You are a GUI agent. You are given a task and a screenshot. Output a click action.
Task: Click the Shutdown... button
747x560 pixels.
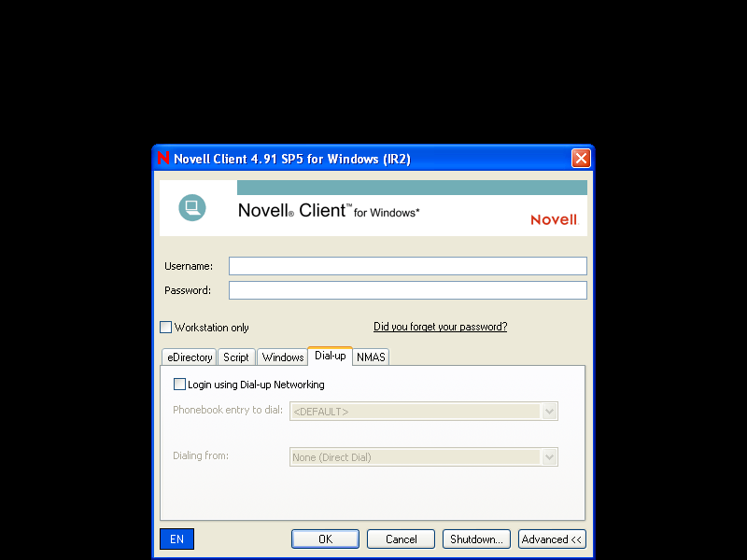(x=476, y=539)
